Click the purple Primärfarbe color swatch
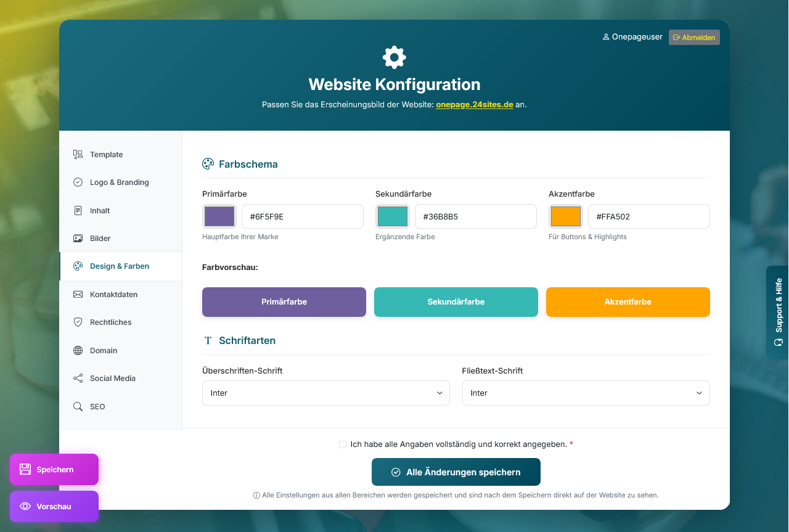 [x=219, y=216]
